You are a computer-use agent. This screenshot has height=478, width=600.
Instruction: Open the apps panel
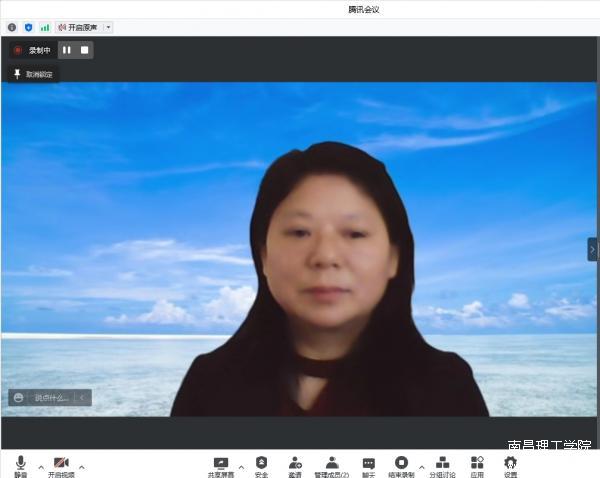(477, 465)
